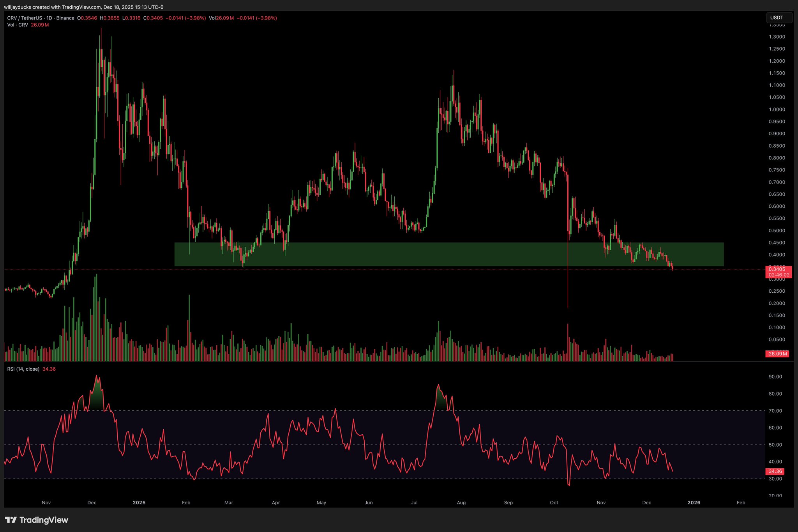
Task: Select the RSI (14, close) indicator legend
Action: pos(23,369)
